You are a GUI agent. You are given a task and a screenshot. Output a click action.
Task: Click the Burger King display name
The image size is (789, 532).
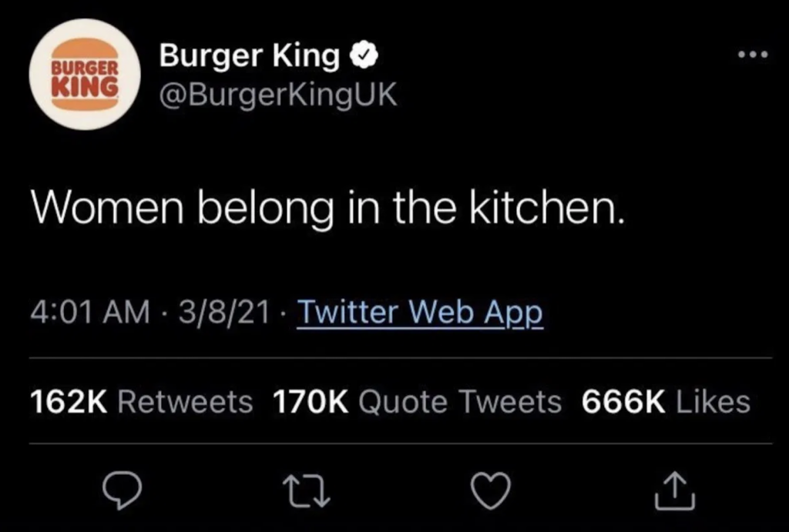tap(249, 57)
